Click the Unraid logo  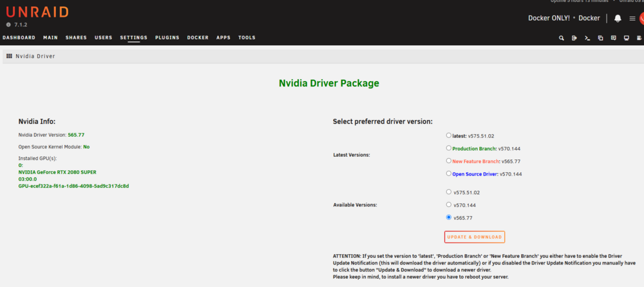pos(37,12)
